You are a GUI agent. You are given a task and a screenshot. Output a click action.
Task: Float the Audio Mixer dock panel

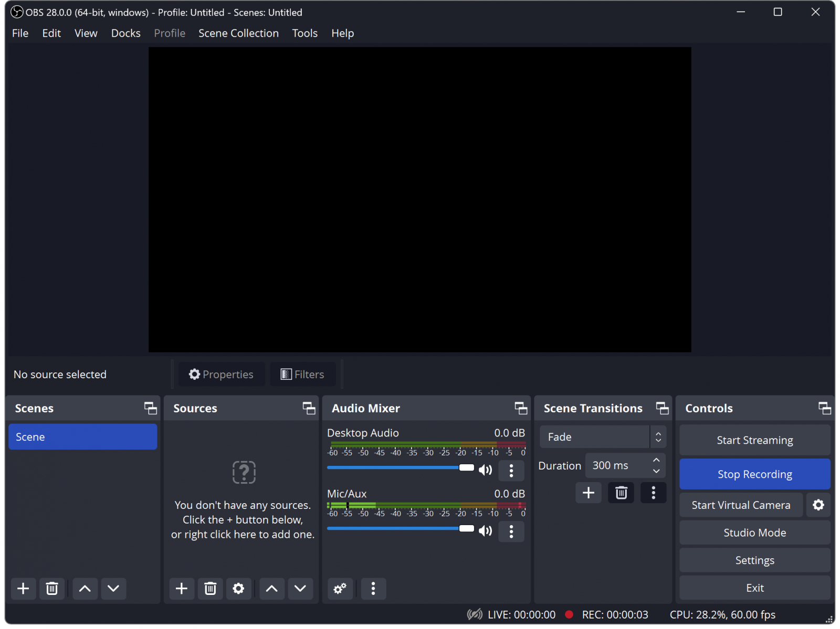click(x=521, y=408)
